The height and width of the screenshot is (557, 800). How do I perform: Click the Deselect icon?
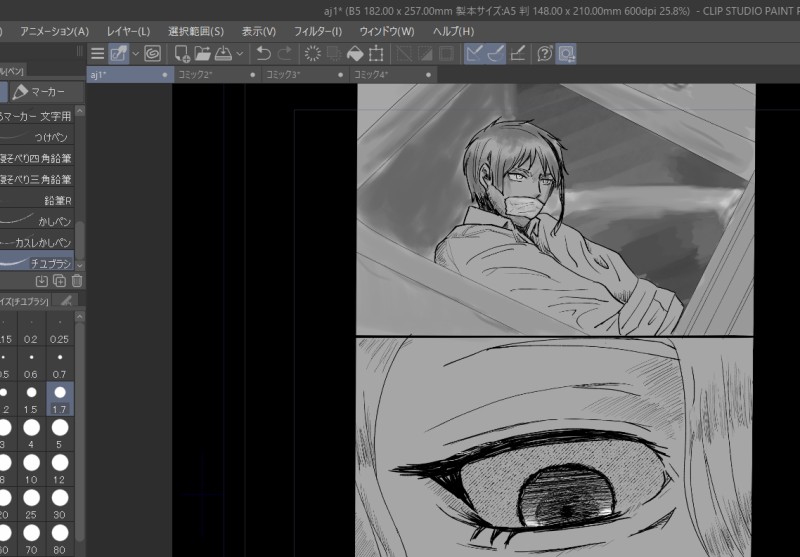[404, 54]
